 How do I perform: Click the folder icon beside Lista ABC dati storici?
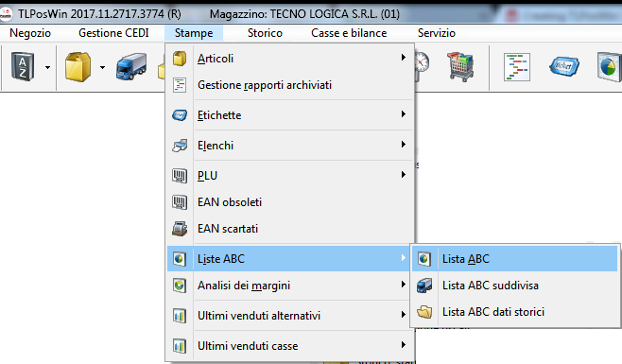(x=424, y=312)
